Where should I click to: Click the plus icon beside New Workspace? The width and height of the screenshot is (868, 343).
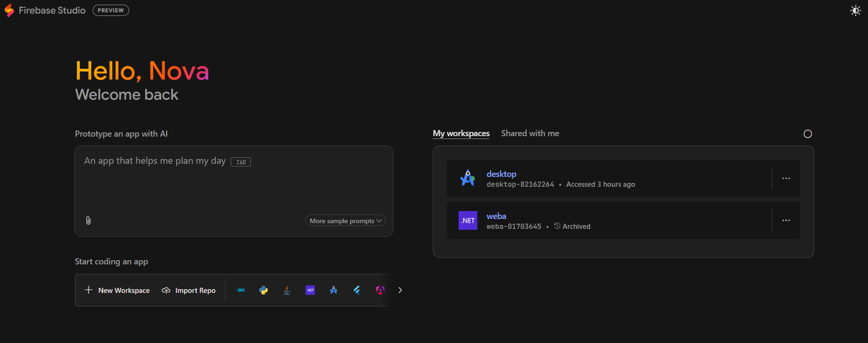(88, 290)
